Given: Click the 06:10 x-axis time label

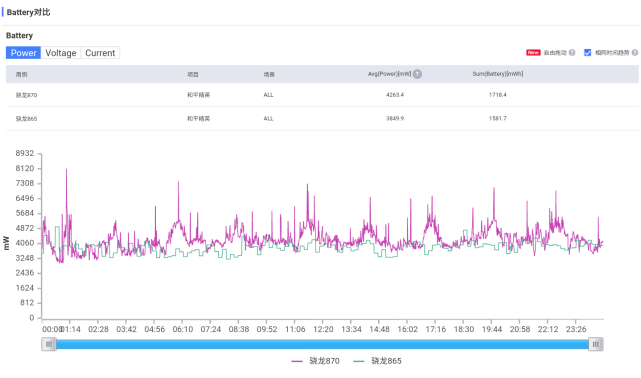Looking at the screenshot, I should click(x=182, y=329).
